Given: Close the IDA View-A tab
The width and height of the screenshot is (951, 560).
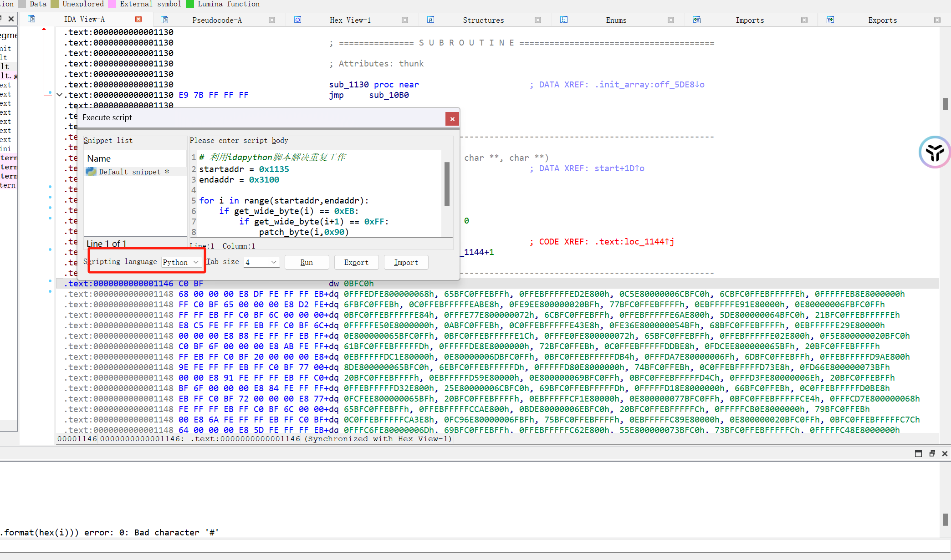Looking at the screenshot, I should click(138, 19).
